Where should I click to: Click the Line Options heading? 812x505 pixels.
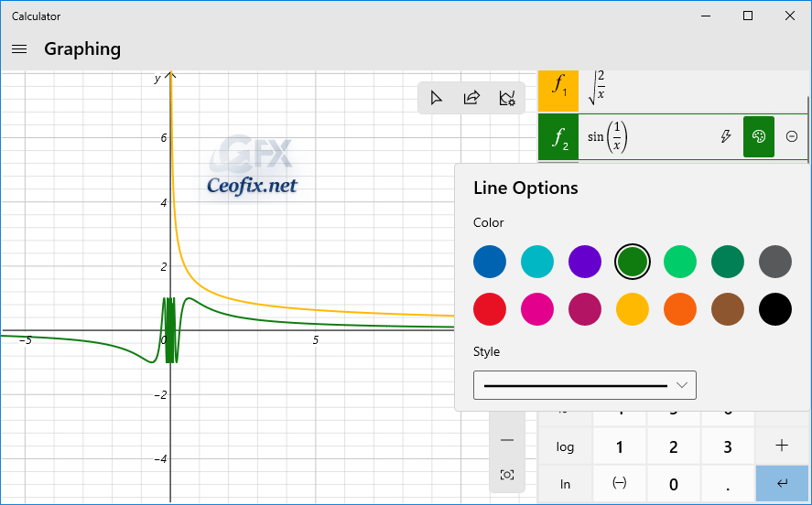click(x=525, y=188)
